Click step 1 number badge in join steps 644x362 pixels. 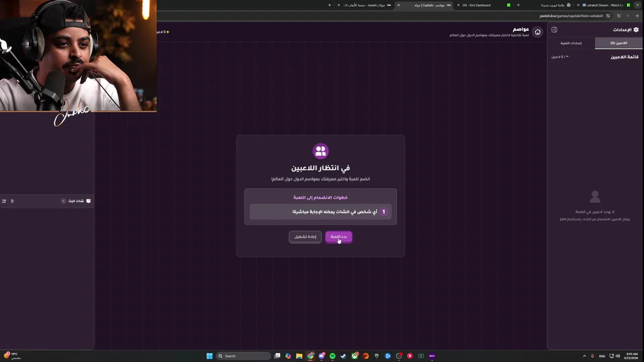[x=383, y=212]
